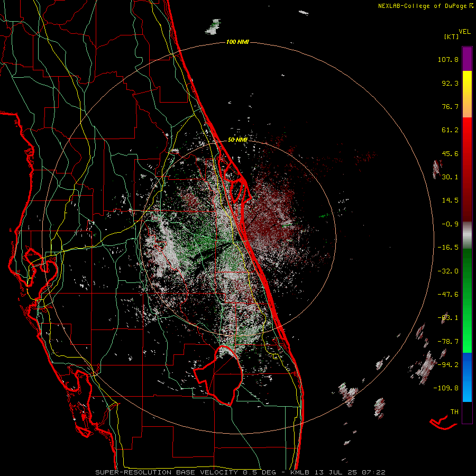Screen dimensions: 476x476
Task: Click the NEXLAB-College of DuPage title text
Action: 423,6
